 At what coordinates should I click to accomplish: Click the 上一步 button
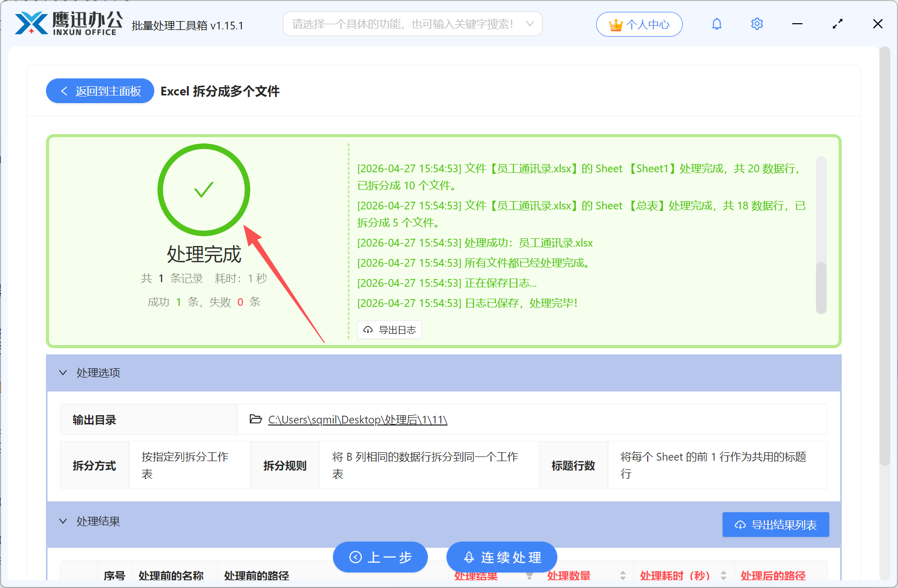(380, 557)
